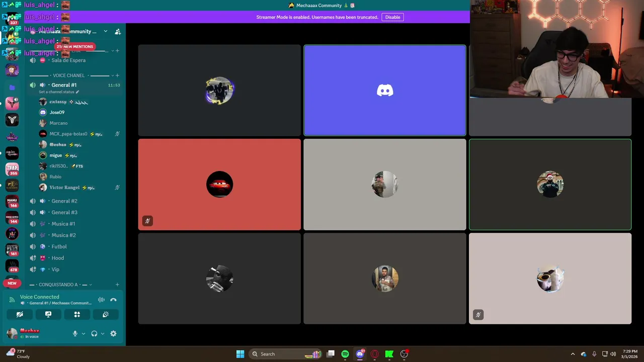This screenshot has height=362, width=644.
Task: Select the General #1 voice channel
Action: point(64,85)
